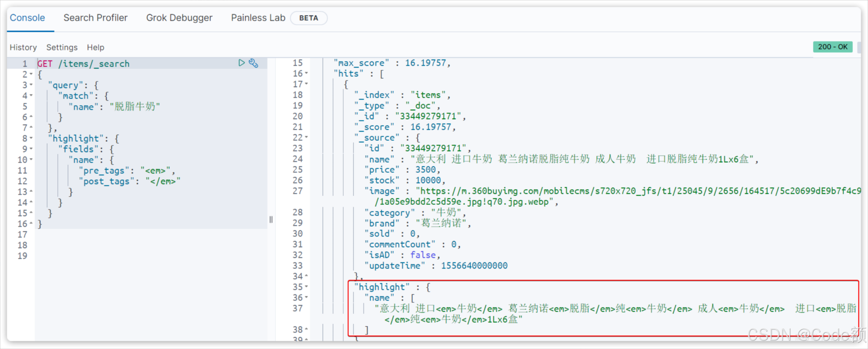The width and height of the screenshot is (868, 349).
Task: Switch to the Console tab
Action: (x=27, y=18)
